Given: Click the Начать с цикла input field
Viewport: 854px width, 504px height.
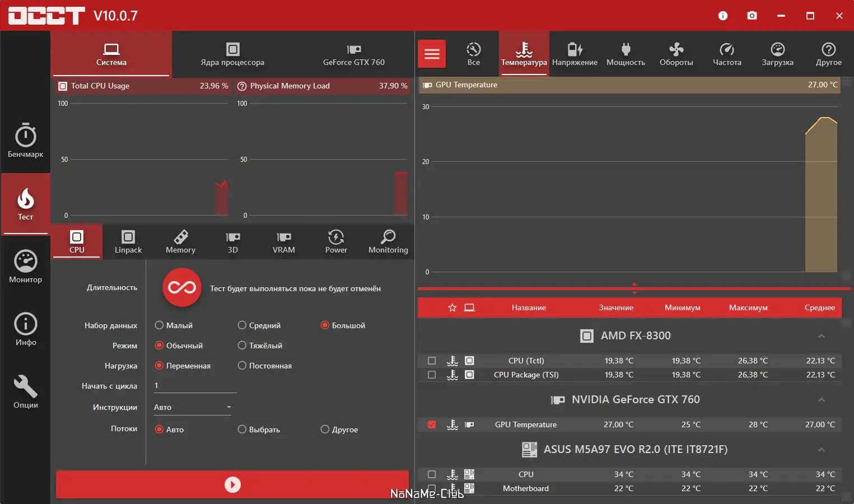Looking at the screenshot, I should coord(195,385).
